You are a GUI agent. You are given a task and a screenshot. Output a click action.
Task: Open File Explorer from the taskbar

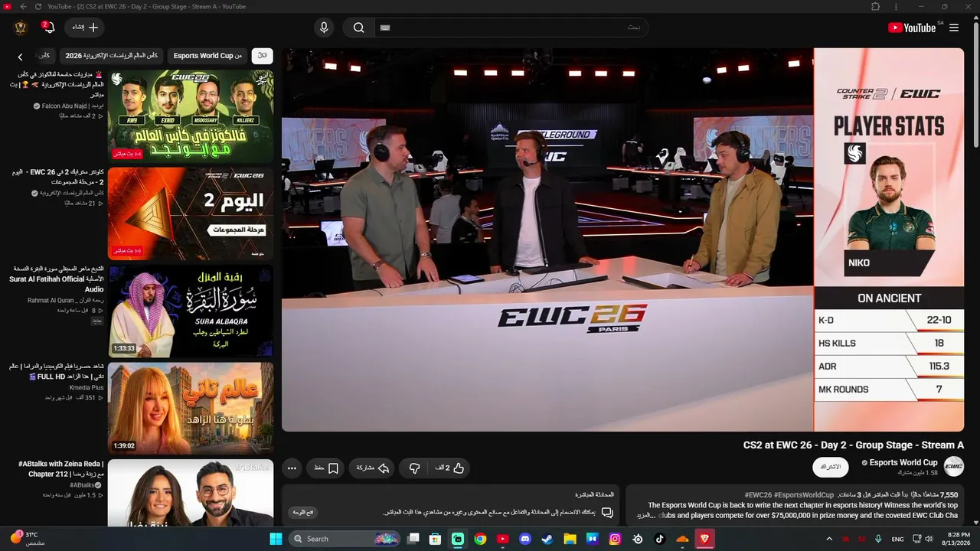pos(570,539)
